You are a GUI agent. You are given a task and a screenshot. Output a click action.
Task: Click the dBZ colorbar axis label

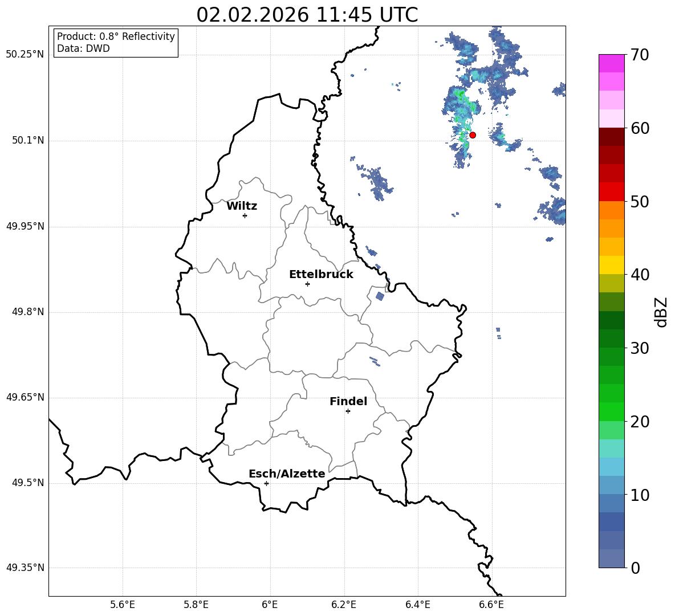662,312
